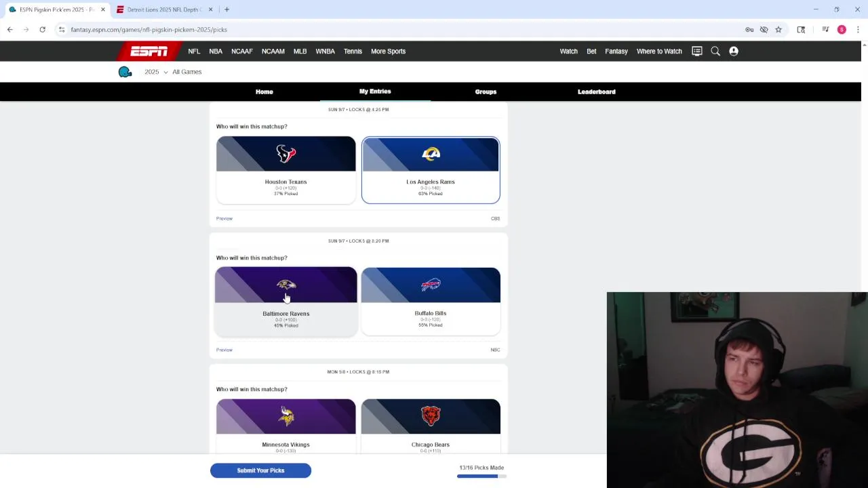The image size is (868, 488).
Task: Click the NBC network label
Action: click(495, 350)
